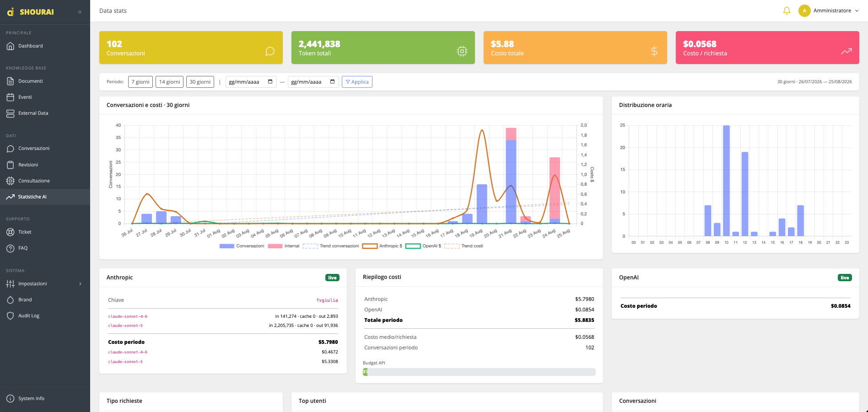The height and width of the screenshot is (412, 868).
Task: Click the System Info circle icon
Action: [11, 398]
